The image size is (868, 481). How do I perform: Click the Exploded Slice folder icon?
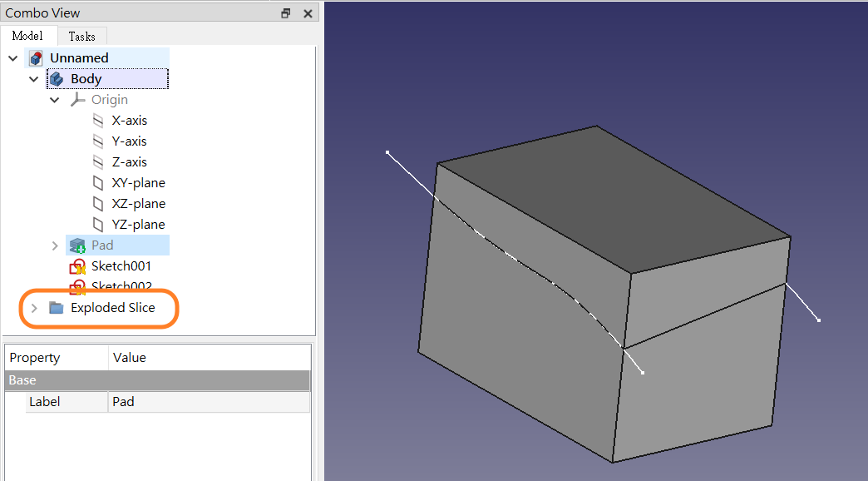pyautogui.click(x=57, y=308)
